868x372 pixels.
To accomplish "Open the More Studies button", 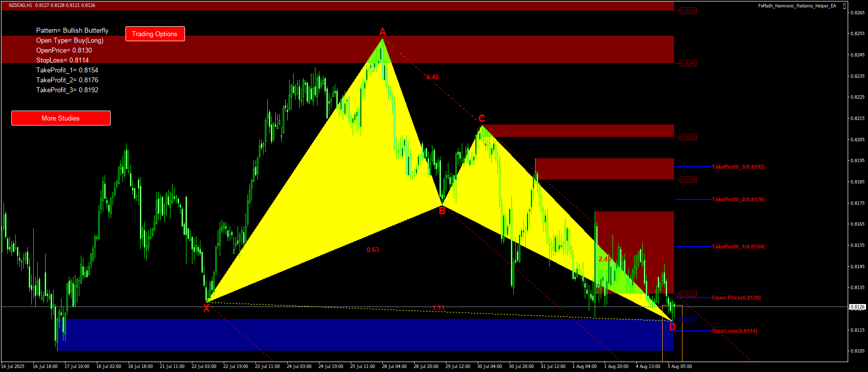I will [61, 118].
